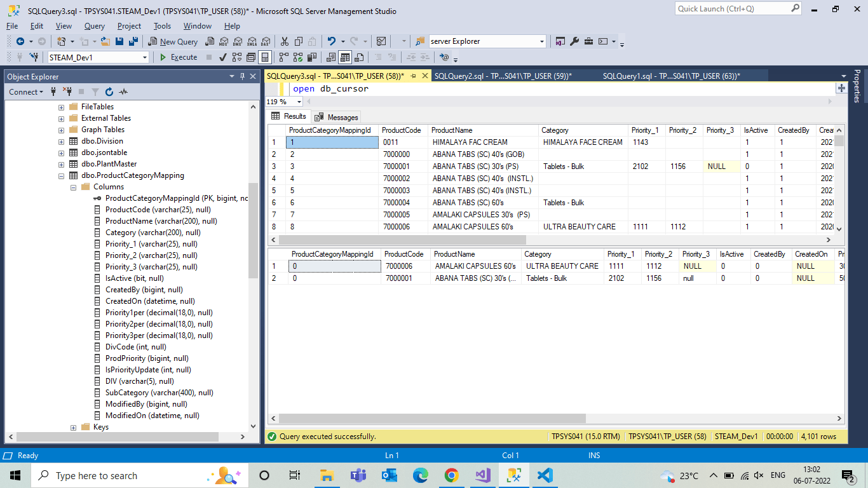Toggle Include Client Statistics
This screenshot has height=488, width=868.
click(x=311, y=57)
